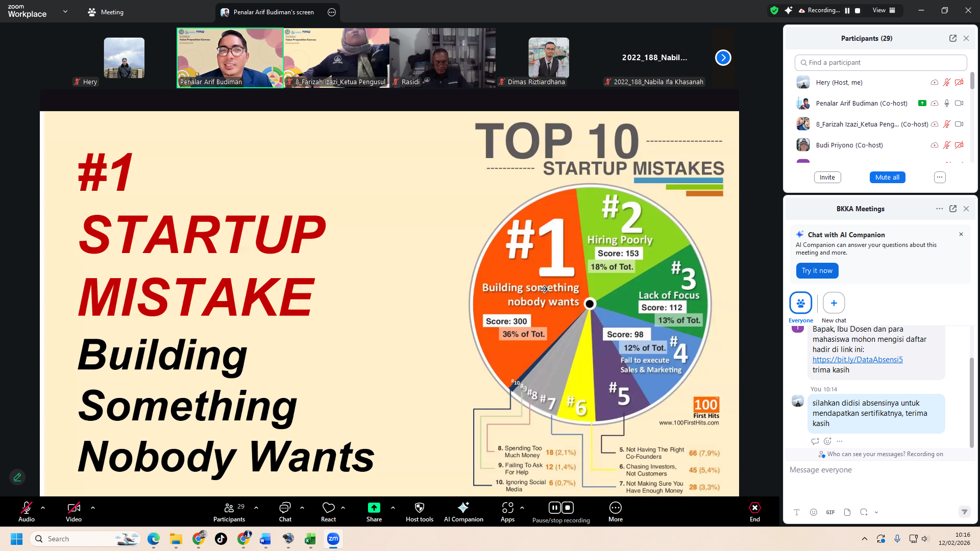
Task: Click the green Share screen icon
Action: pyautogui.click(x=374, y=508)
